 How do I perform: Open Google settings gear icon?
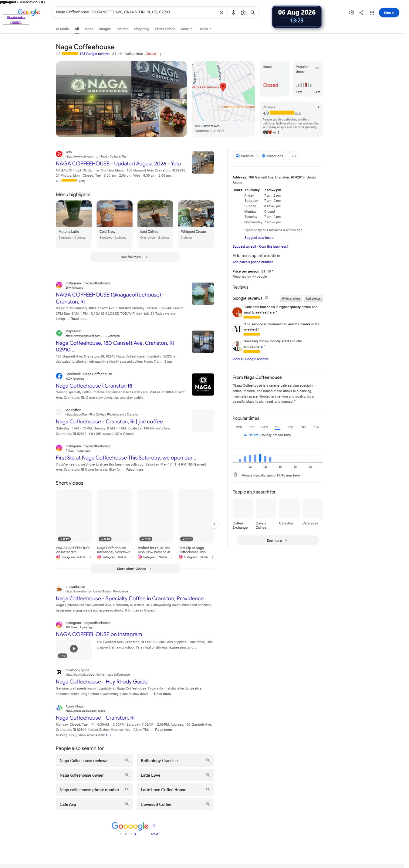(351, 12)
